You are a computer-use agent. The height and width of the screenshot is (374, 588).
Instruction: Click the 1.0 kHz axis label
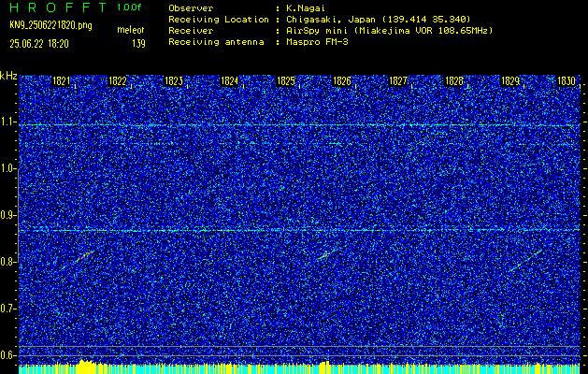[x=7, y=169]
